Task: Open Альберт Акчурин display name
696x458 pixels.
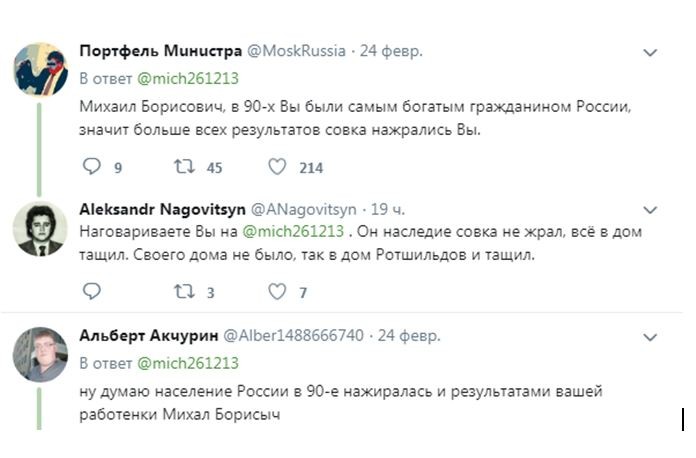Action: coord(148,336)
